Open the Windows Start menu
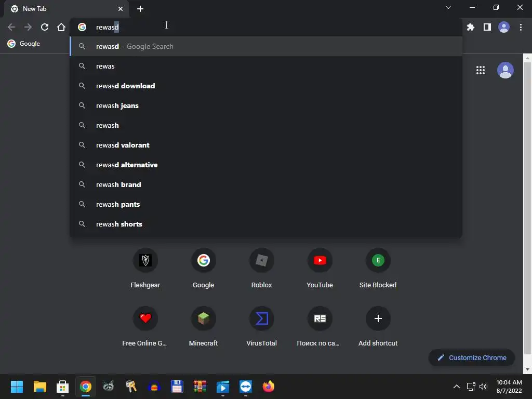This screenshot has width=532, height=399. coord(17,387)
